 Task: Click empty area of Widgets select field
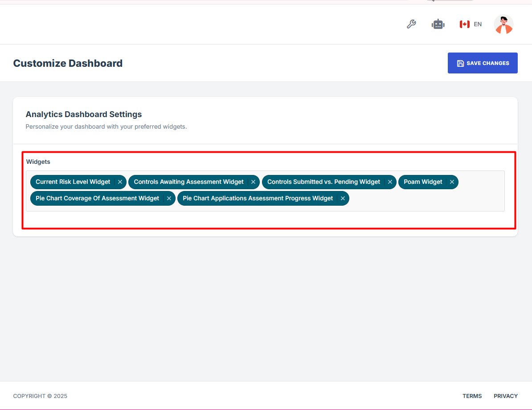click(x=426, y=199)
